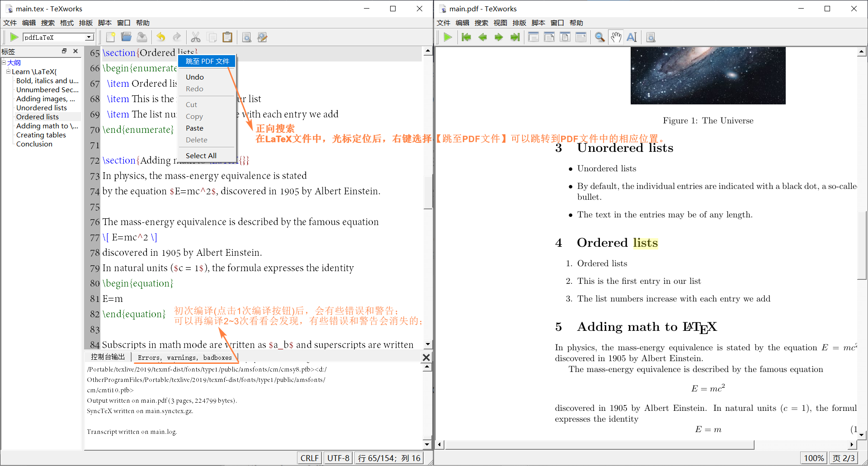Open the pdfLaTeX typeset engine dropdown

[89, 37]
